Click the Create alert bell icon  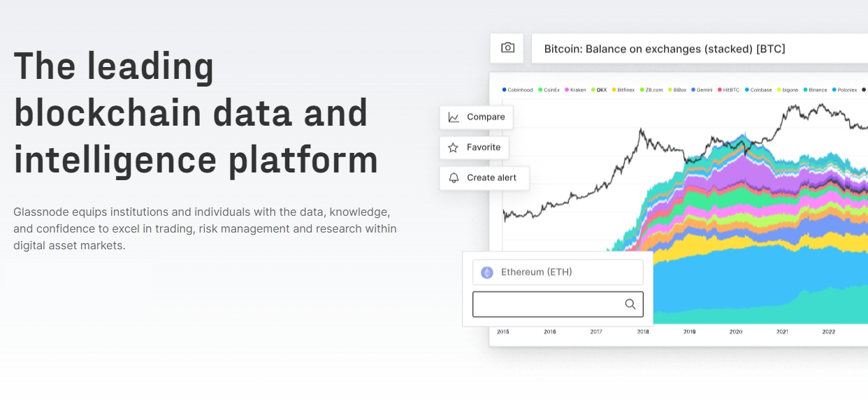point(455,178)
